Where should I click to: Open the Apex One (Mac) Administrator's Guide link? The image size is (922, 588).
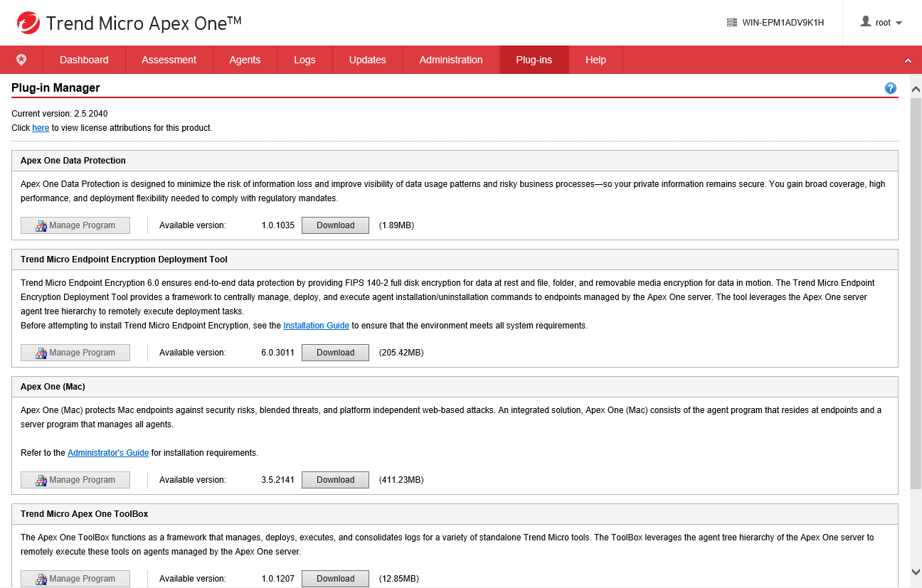pyautogui.click(x=108, y=453)
